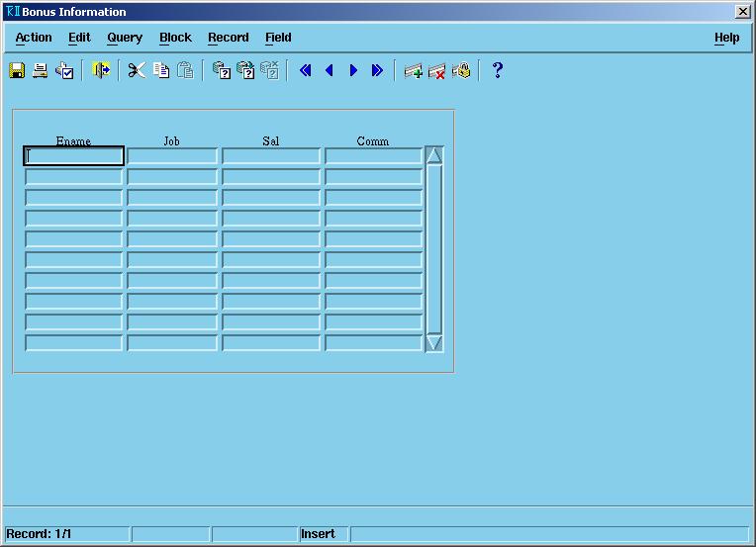756x547 pixels.
Task: Click the Insert Record toolbar icon
Action: pyautogui.click(x=414, y=70)
